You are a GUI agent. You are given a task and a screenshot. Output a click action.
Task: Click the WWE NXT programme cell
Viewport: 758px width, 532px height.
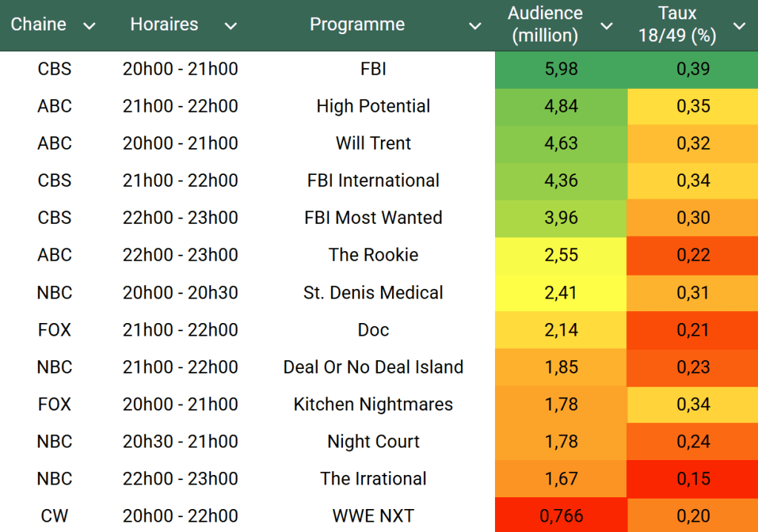(x=373, y=516)
